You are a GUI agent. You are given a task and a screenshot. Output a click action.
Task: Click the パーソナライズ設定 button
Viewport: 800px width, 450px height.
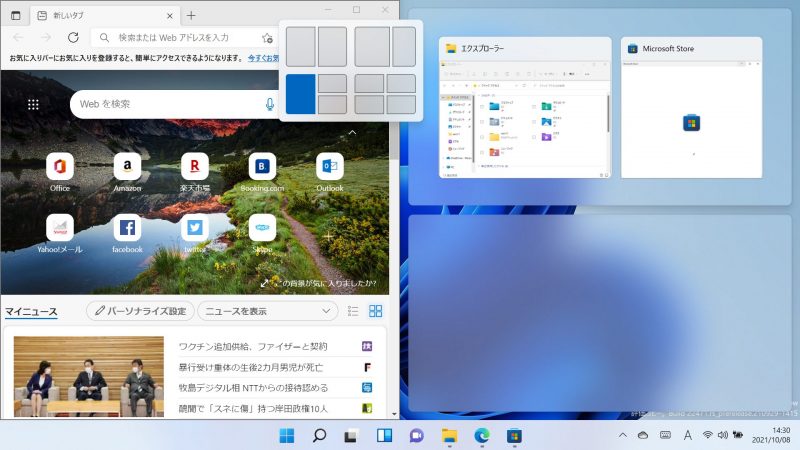(x=140, y=311)
